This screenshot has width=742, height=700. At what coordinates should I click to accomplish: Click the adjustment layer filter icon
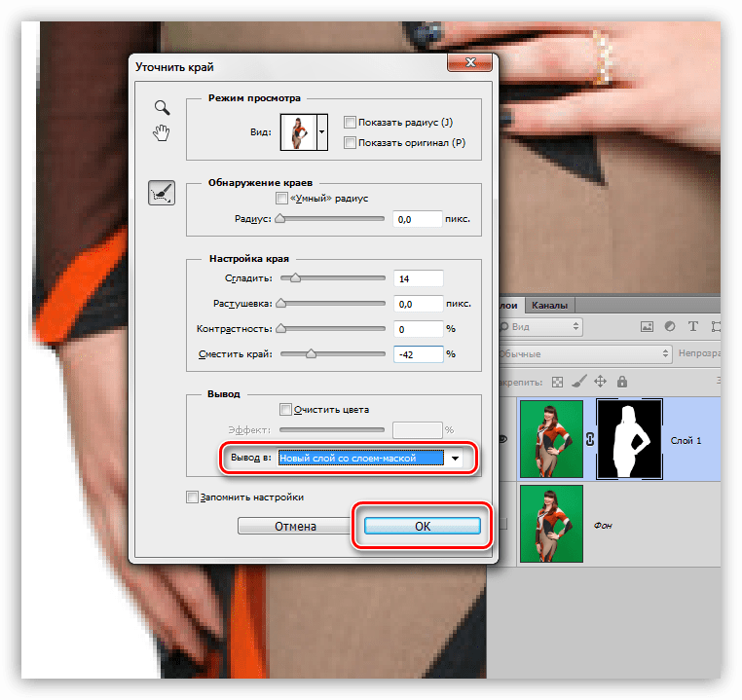coord(670,327)
